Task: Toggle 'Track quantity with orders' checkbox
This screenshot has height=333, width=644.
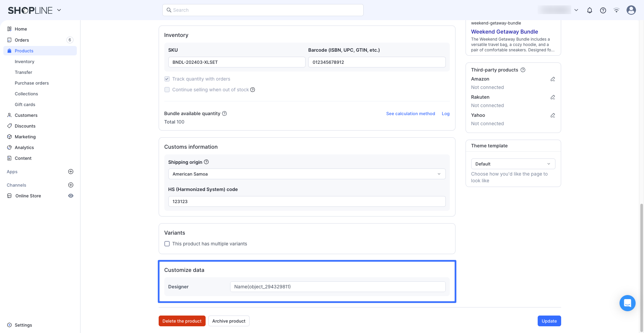Action: click(x=167, y=79)
